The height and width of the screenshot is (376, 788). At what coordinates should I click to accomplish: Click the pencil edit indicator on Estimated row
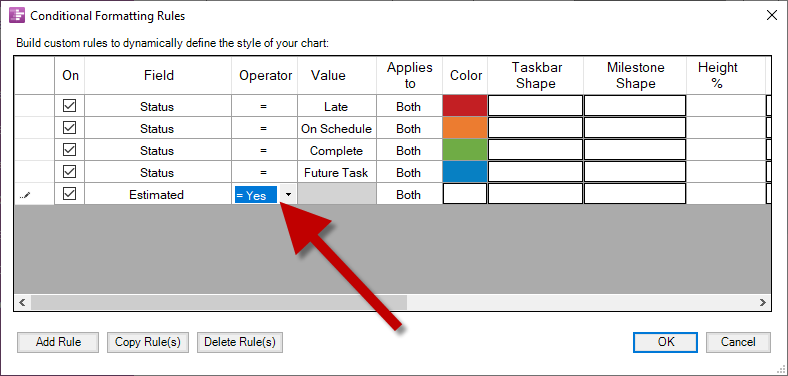(x=25, y=195)
